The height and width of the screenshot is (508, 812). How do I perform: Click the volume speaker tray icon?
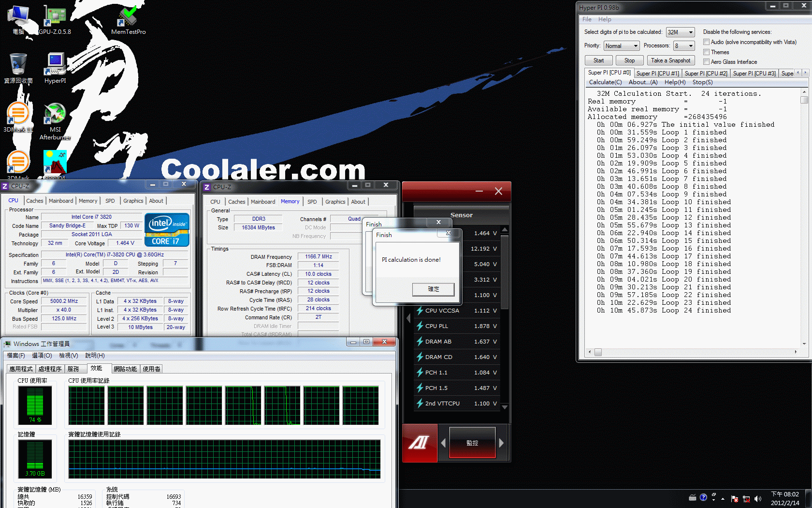[x=757, y=498]
